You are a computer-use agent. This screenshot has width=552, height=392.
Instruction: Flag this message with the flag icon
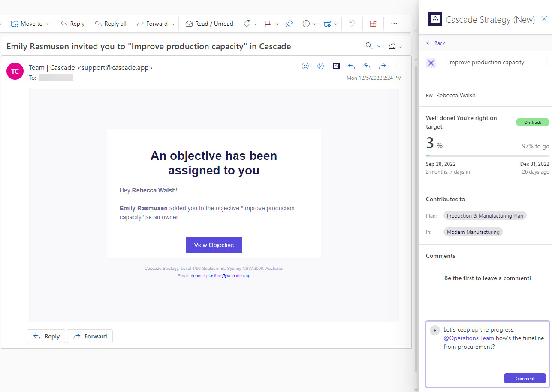(268, 24)
